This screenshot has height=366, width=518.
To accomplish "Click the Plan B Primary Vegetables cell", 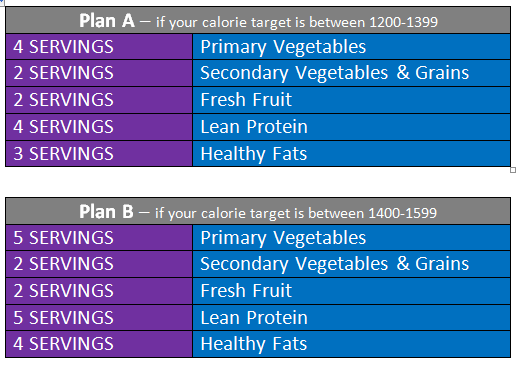I will tap(351, 238).
